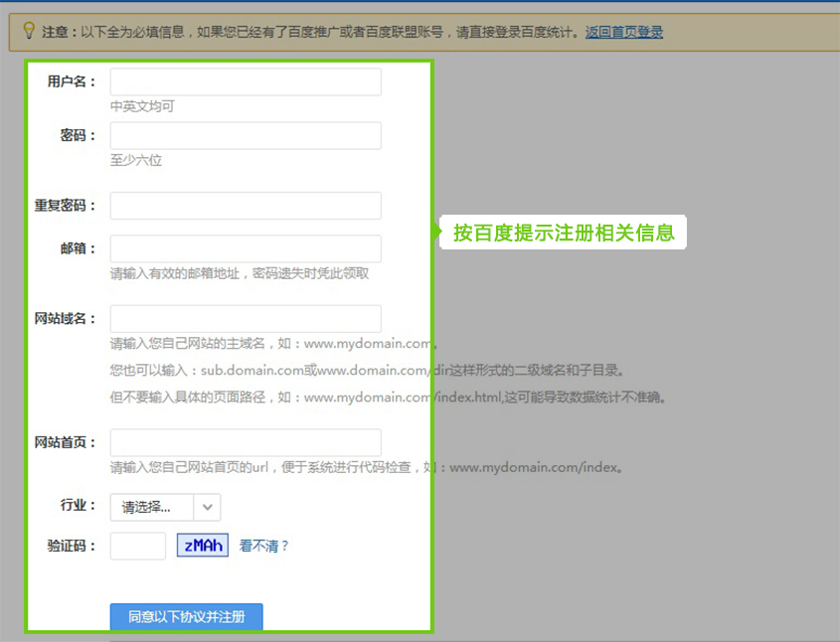Select the 重复密码 input field

(x=246, y=206)
